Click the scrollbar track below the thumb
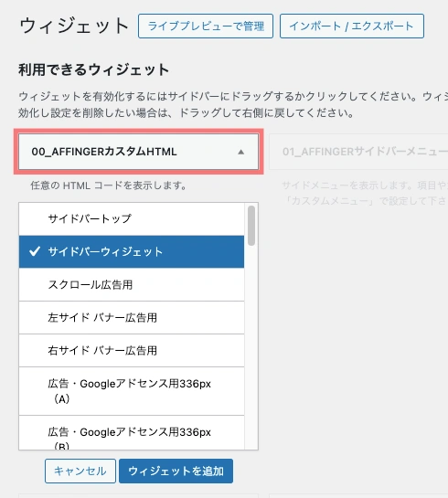This screenshot has height=498, width=448. pyautogui.click(x=251, y=346)
